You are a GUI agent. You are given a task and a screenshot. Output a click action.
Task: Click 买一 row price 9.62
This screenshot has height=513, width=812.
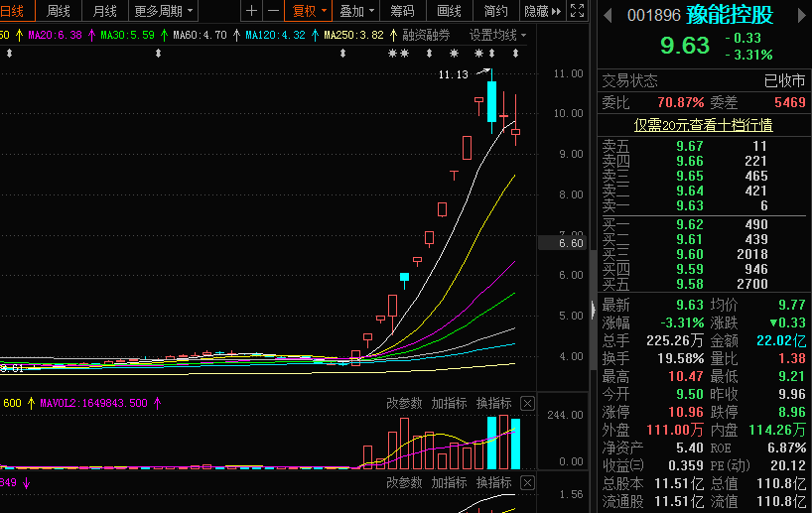[x=690, y=224]
